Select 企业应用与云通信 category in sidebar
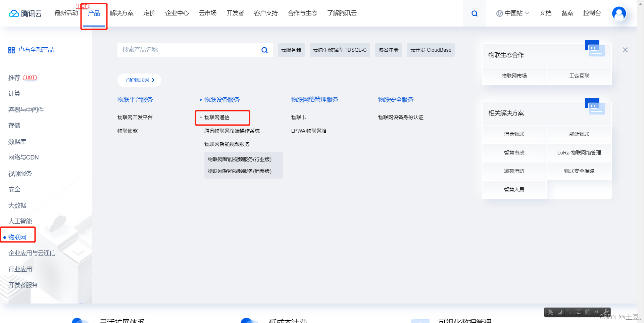Screen dimensions: 644x323 tap(32, 253)
